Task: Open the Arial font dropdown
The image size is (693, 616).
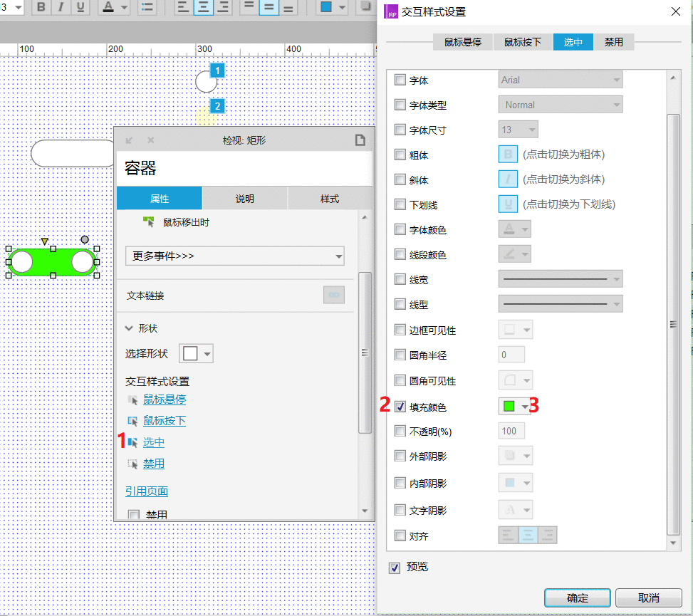Action: [x=561, y=80]
